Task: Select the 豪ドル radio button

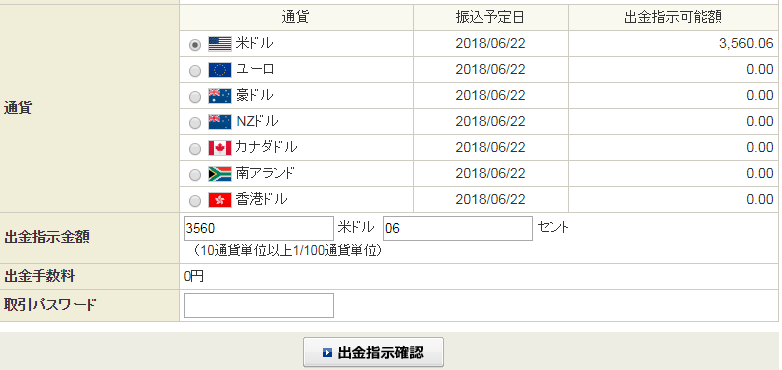Action: coord(195,97)
